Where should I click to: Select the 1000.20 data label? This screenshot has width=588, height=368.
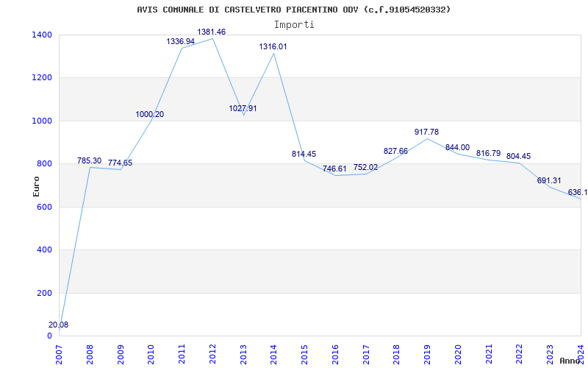click(x=150, y=115)
